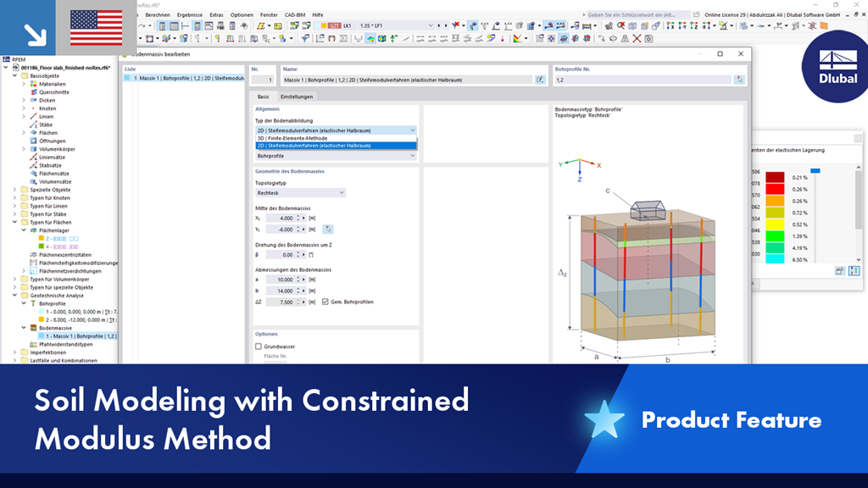The height and width of the screenshot is (488, 868).
Task: Open the Name edit pencil icon
Action: (539, 80)
